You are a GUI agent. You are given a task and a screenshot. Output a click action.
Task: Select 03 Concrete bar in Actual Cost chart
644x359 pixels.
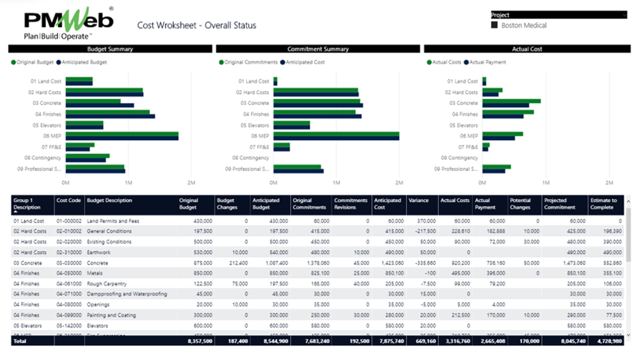(511, 103)
